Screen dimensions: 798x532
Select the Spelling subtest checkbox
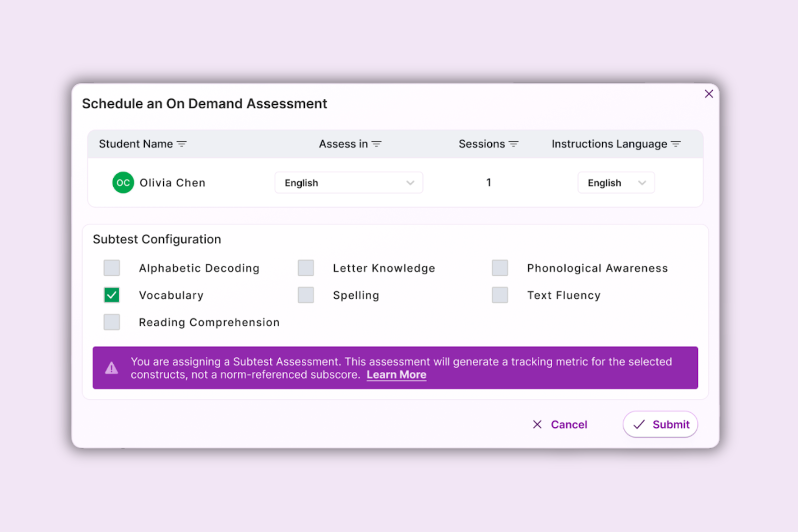306,295
